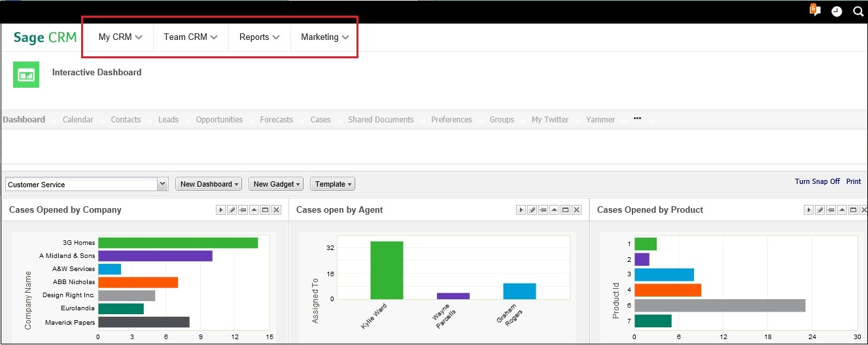This screenshot has width=868, height=345.
Task: Click the ABB Nicholas orange bar
Action: [138, 282]
